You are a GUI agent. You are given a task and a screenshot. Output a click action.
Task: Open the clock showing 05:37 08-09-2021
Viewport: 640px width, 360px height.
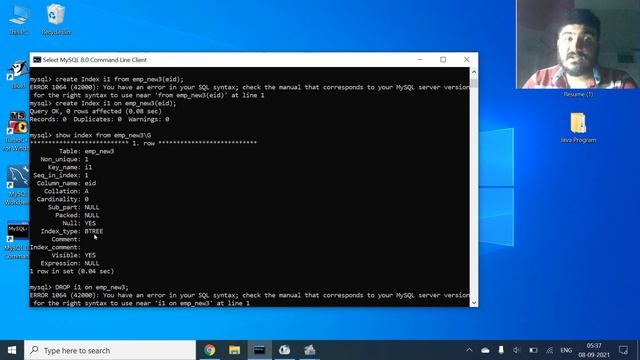pos(594,350)
